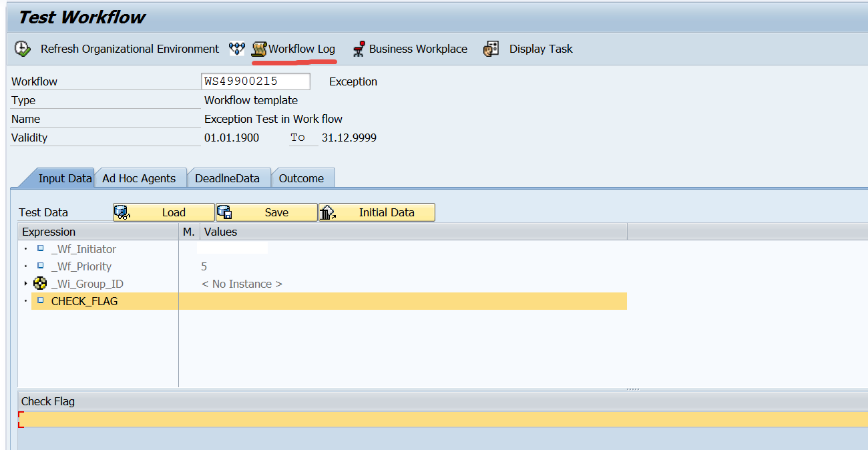This screenshot has height=450, width=868.
Task: Click the M. column header
Action: [189, 232]
